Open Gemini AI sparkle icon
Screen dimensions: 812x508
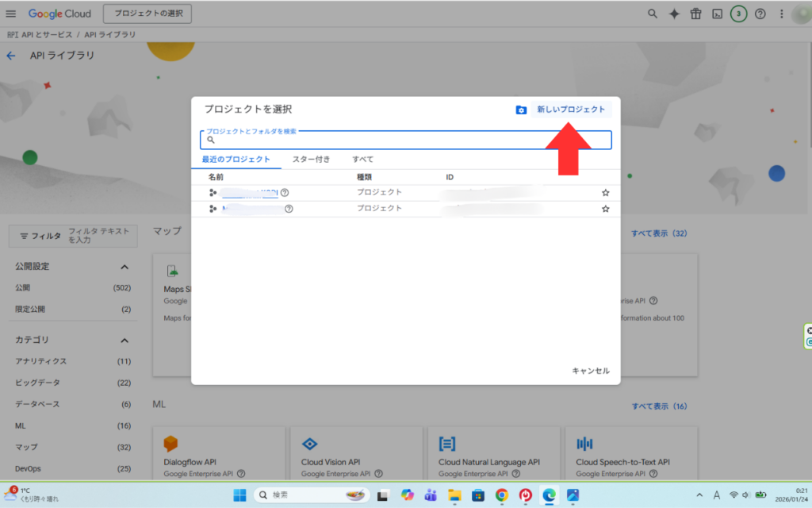click(x=674, y=13)
